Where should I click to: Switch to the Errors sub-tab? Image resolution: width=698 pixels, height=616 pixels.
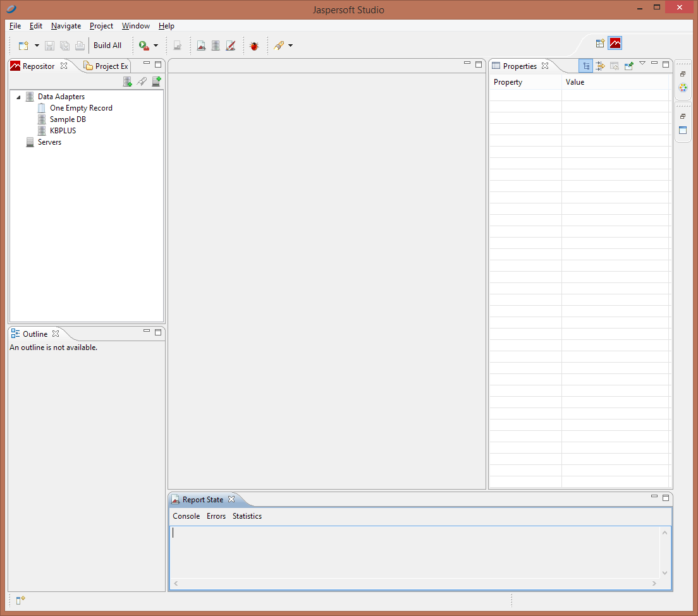(216, 516)
